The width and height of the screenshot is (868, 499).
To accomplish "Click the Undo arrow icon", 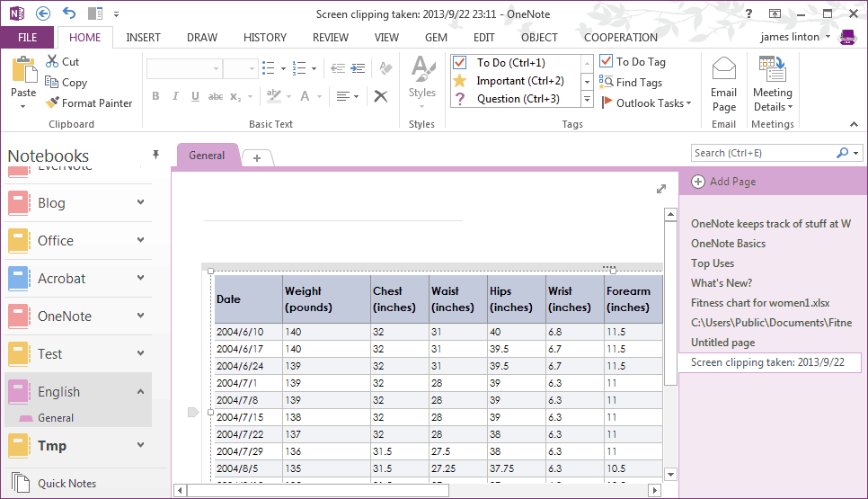I will coord(69,13).
